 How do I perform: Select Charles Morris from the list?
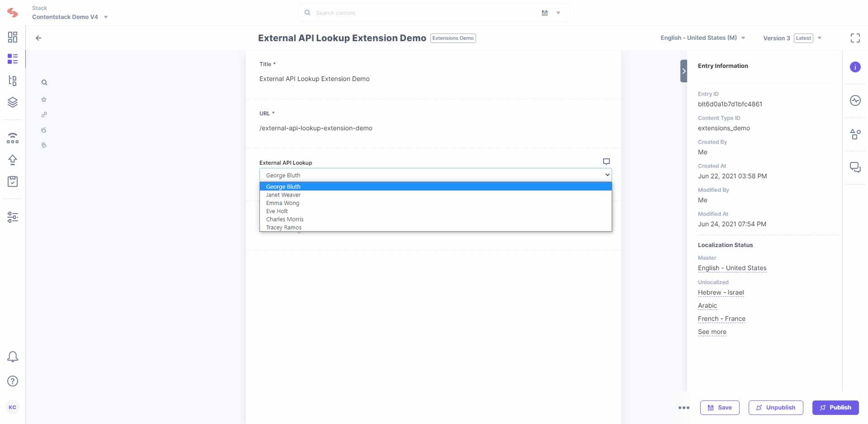point(435,219)
